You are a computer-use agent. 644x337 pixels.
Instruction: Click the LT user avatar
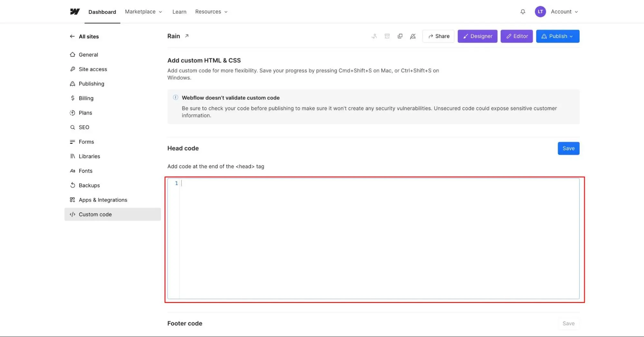[x=540, y=12]
